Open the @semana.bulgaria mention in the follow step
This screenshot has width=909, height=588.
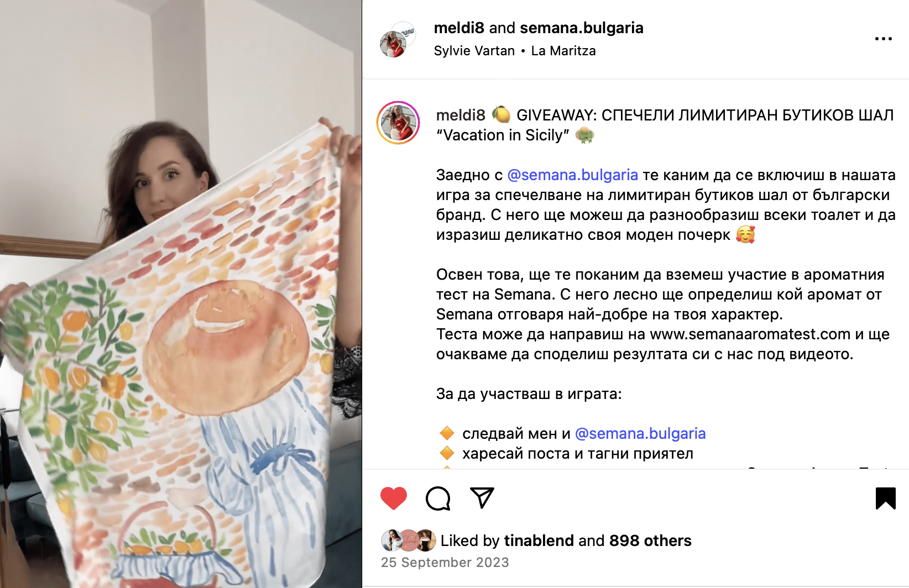640,434
